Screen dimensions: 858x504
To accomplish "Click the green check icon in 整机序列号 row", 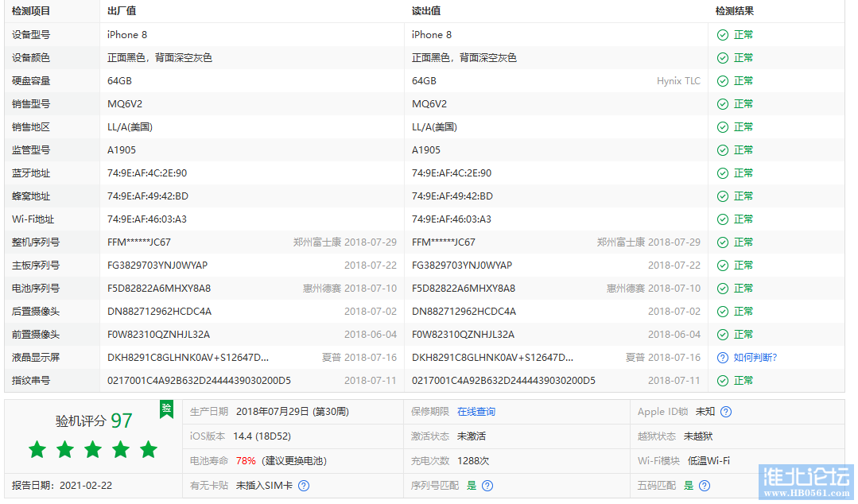I will (x=722, y=242).
